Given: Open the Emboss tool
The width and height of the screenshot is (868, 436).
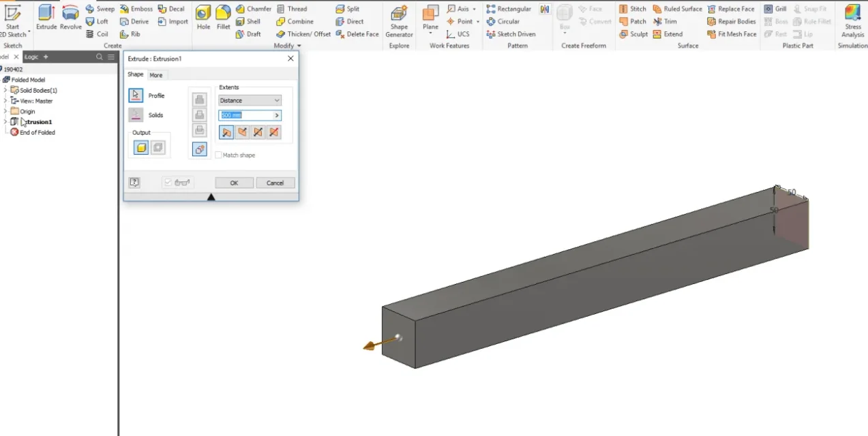Looking at the screenshot, I should click(x=136, y=9).
